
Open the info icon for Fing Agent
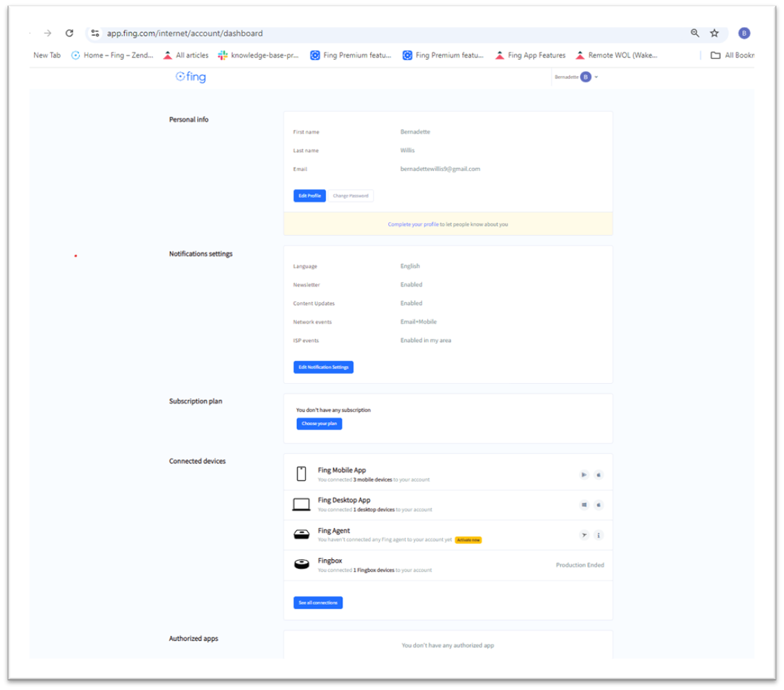pyautogui.click(x=598, y=535)
